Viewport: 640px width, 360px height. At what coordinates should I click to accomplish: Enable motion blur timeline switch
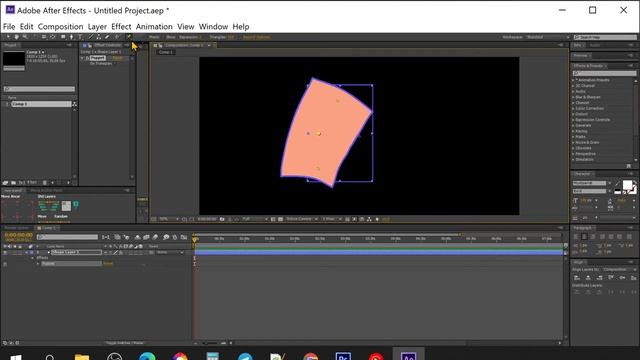tap(155, 237)
